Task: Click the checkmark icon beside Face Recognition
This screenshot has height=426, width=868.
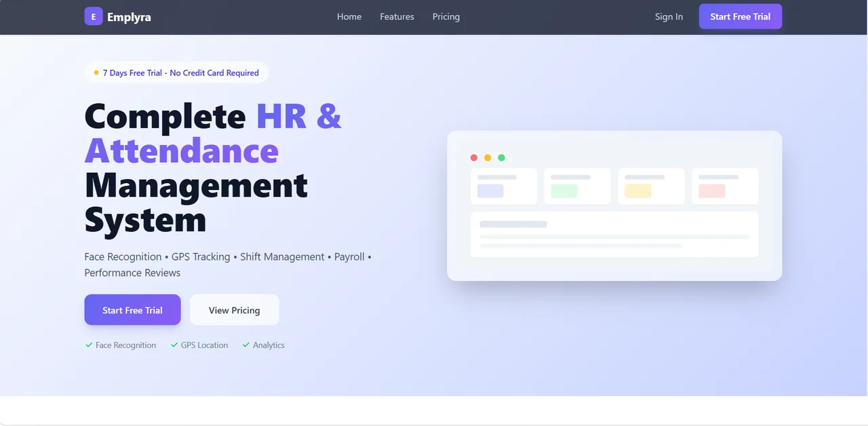Action: point(89,345)
